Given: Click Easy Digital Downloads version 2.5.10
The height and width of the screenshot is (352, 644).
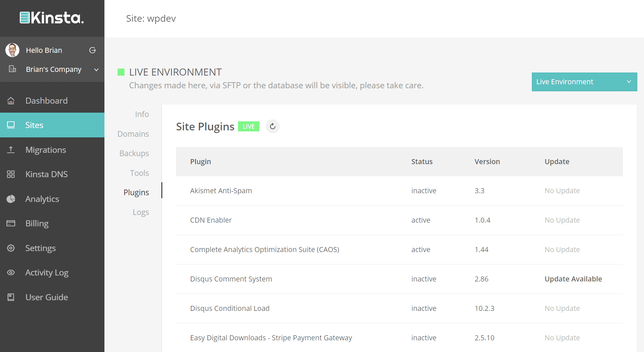Looking at the screenshot, I should [484, 338].
